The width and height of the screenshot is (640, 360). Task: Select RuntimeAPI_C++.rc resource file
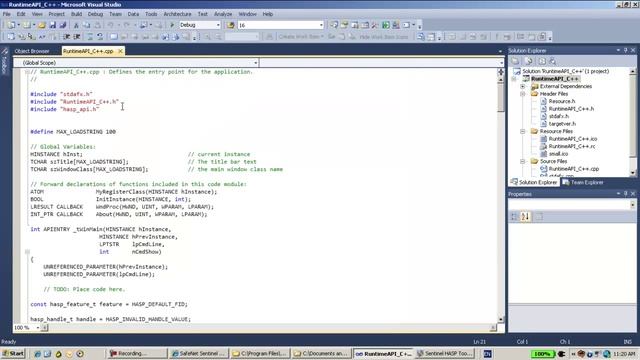pos(571,146)
